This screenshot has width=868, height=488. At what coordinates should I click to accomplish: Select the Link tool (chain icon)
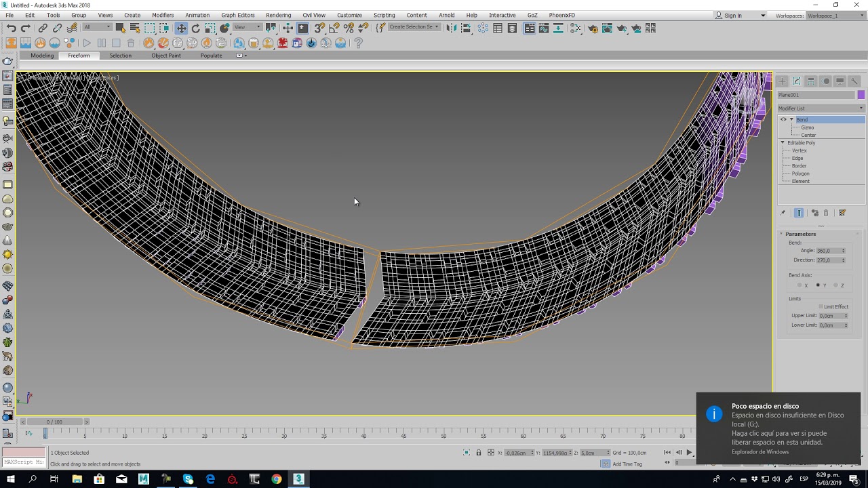point(43,28)
